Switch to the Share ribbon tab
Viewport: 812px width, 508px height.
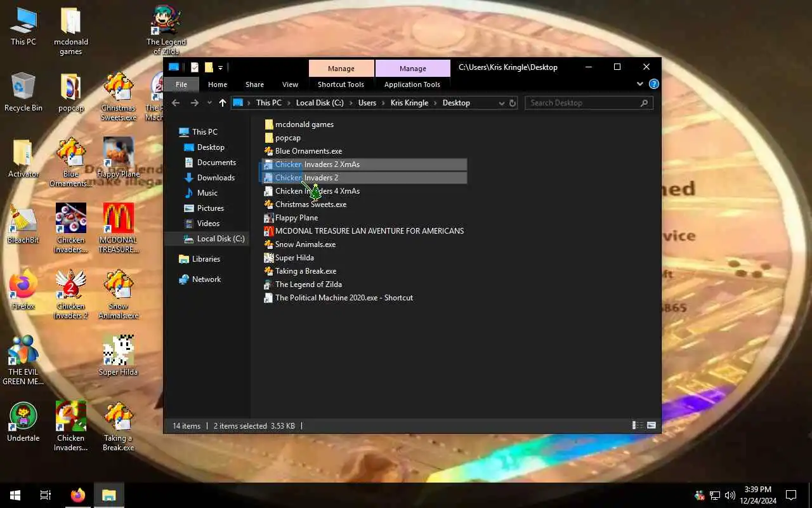254,84
